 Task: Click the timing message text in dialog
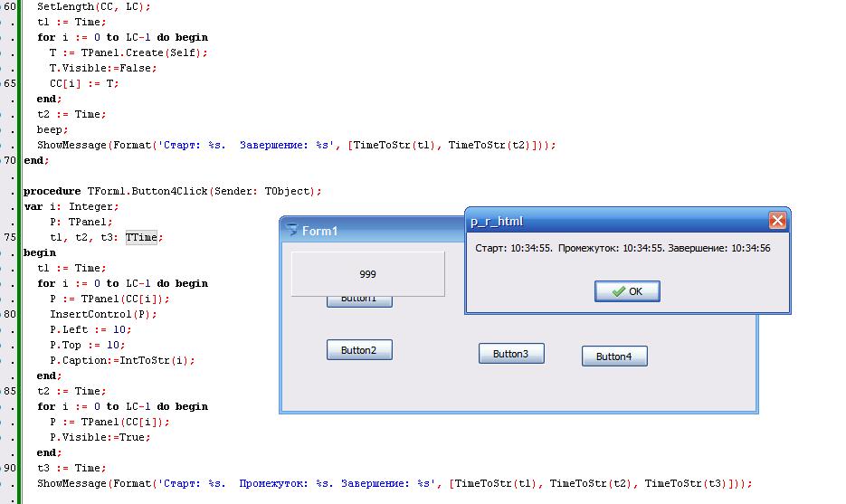623,248
